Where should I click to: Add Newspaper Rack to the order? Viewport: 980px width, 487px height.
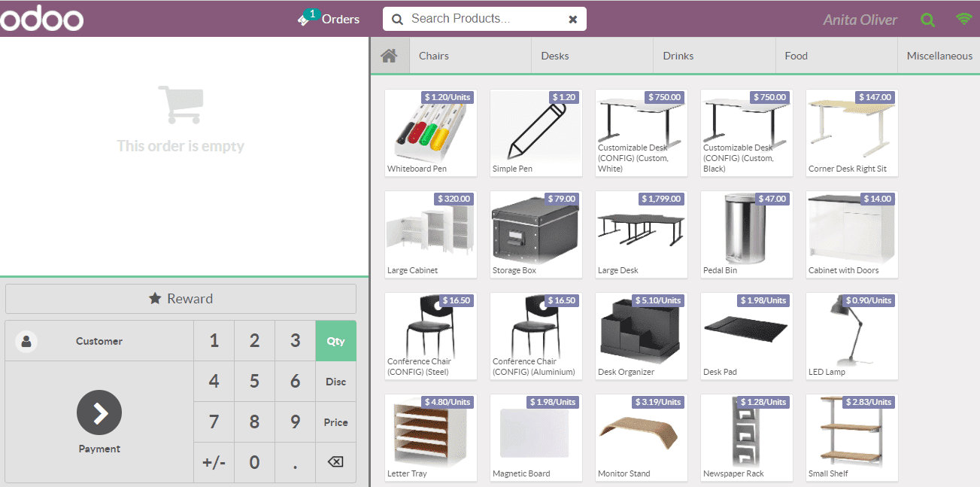pos(747,438)
